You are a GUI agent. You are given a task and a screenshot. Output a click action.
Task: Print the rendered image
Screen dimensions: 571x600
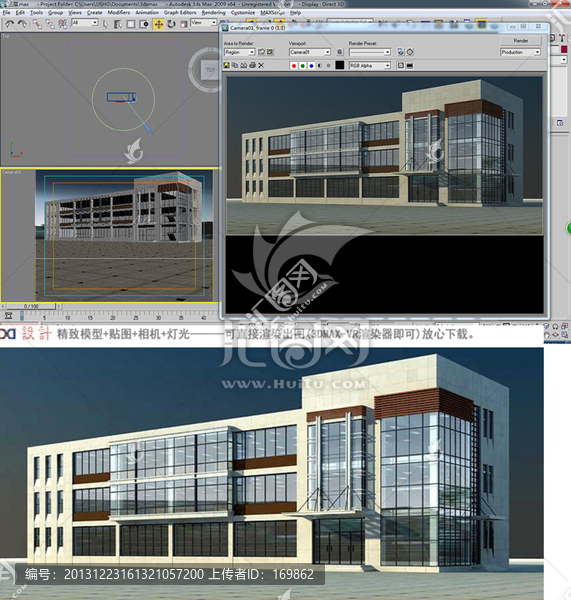(x=252, y=65)
